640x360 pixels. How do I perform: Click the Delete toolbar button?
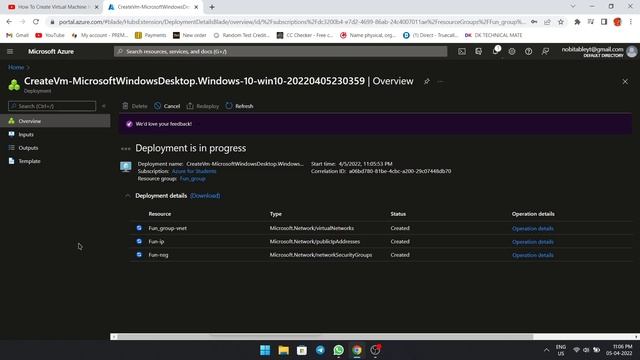pos(135,106)
